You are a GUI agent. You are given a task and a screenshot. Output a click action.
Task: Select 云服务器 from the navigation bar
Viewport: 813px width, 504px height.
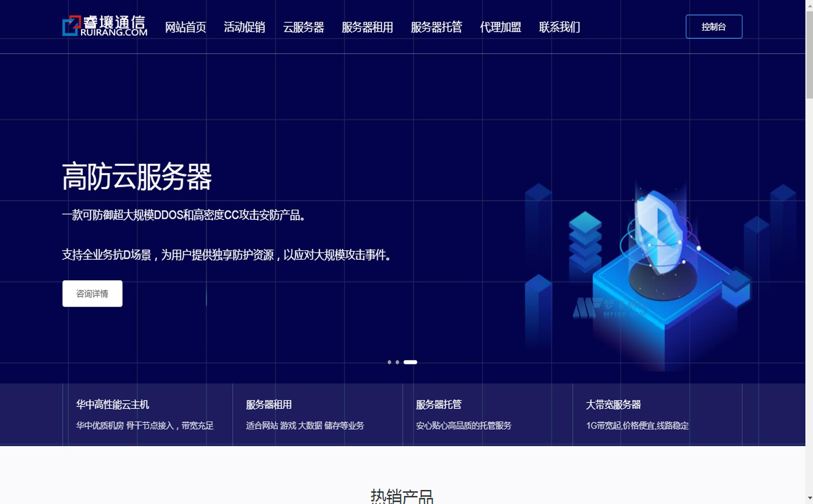pyautogui.click(x=304, y=28)
